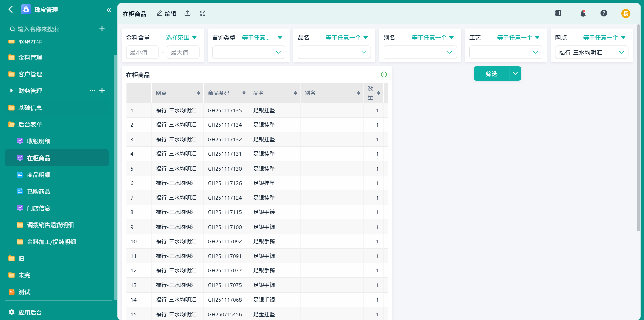Open 金料含量 选择范围 condition dropdown
The width and height of the screenshot is (644, 320).
(181, 37)
